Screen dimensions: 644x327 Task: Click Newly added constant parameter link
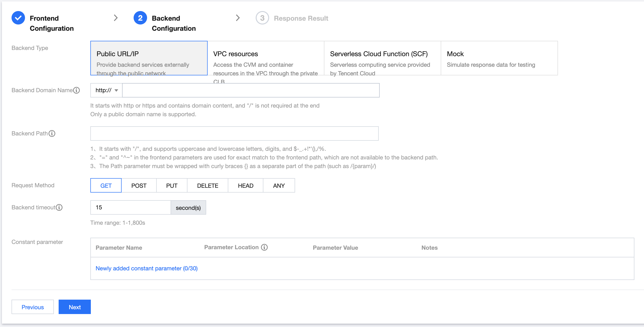[x=147, y=268]
